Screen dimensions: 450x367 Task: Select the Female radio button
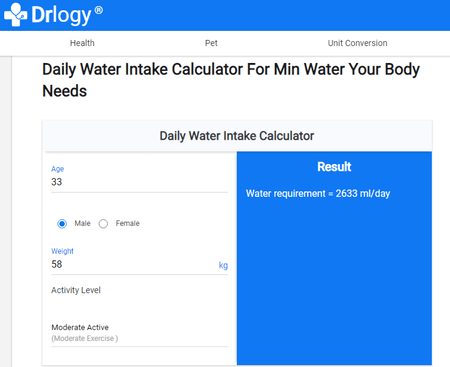coord(103,224)
